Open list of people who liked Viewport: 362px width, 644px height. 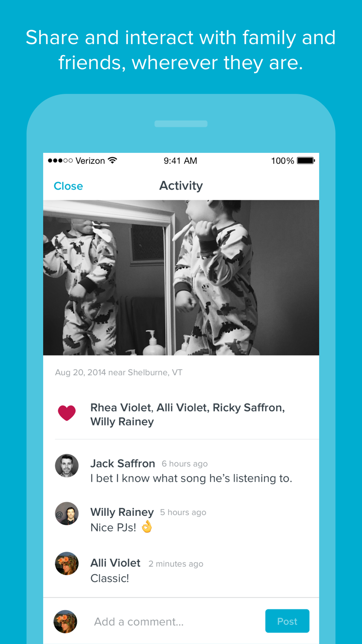click(x=188, y=415)
